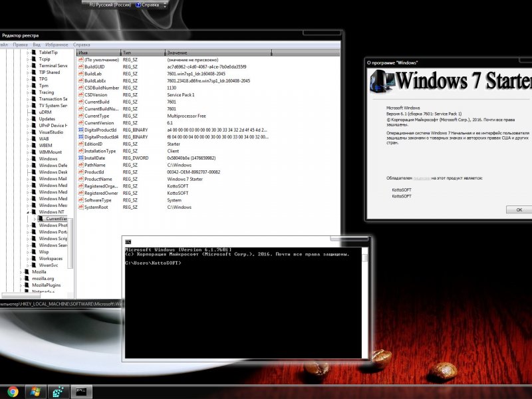Expand the Mozilla key
Screen dimensions: 532x399
[x=21, y=272]
